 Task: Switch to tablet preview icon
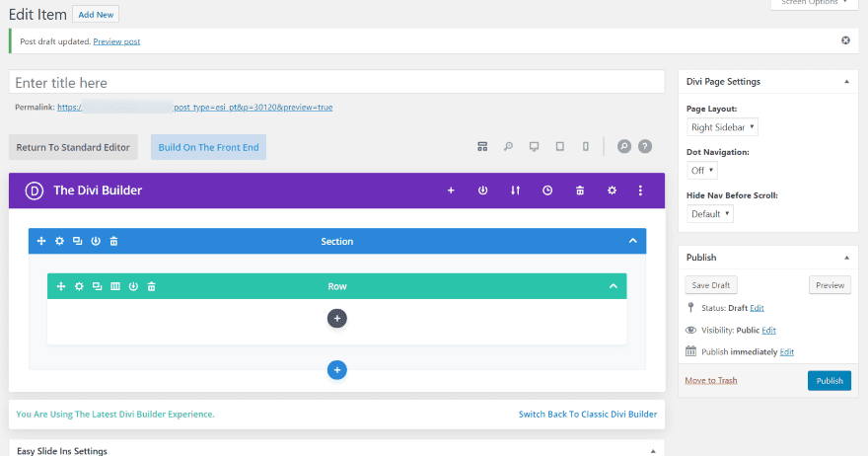click(x=560, y=147)
